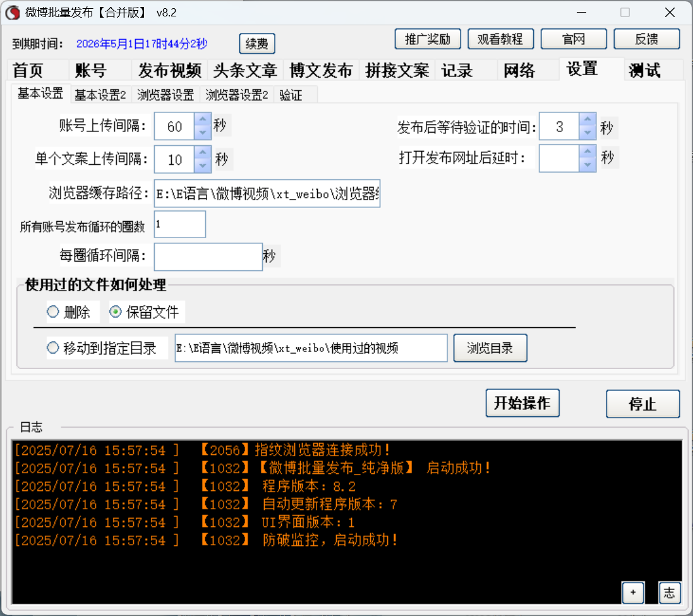Viewport: 693px width, 616px height.
Task: Click log line UI界面版本：1
Action: pos(308,522)
